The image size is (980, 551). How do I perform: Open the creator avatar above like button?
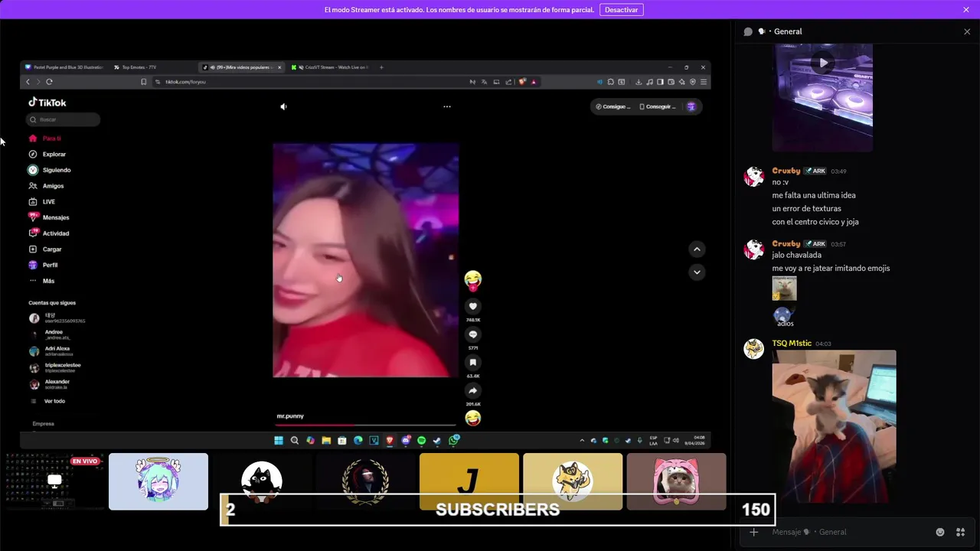tap(473, 280)
